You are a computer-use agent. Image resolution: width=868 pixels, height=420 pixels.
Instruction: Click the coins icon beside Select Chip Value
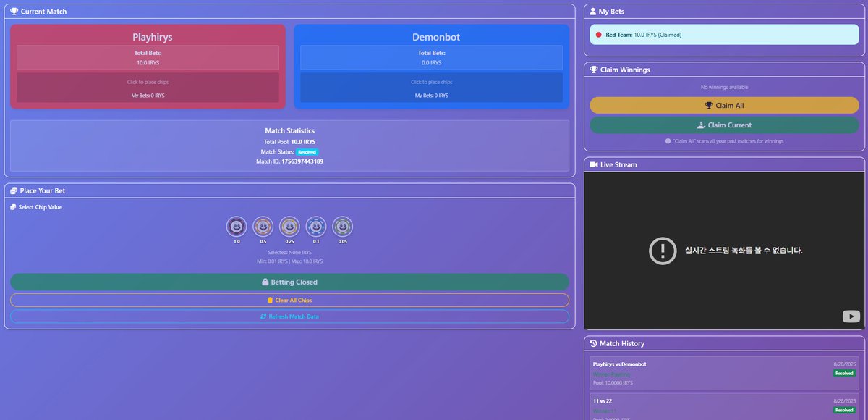pos(13,207)
